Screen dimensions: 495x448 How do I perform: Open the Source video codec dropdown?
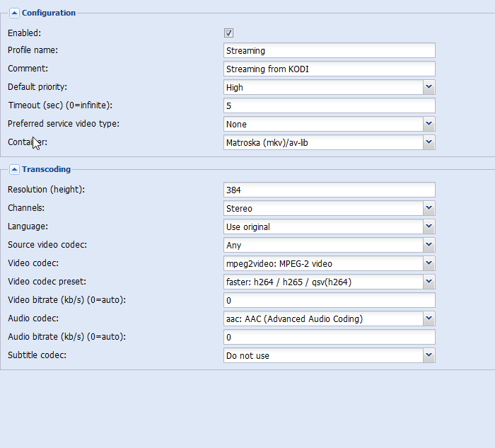[429, 245]
